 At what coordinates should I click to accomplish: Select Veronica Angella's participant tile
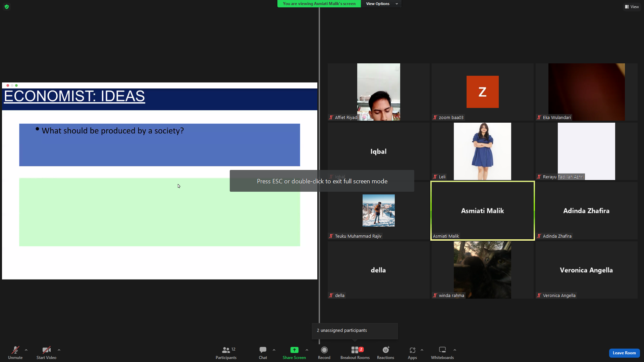click(586, 270)
